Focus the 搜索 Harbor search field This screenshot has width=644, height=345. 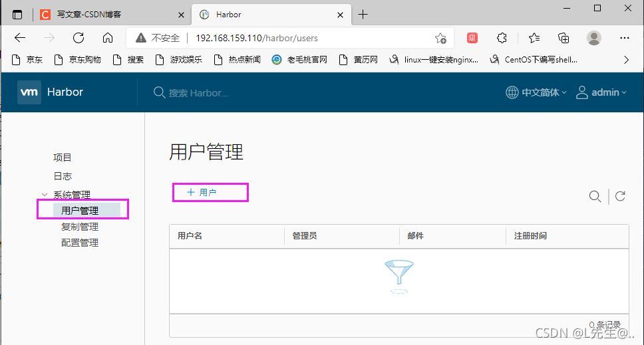point(198,93)
